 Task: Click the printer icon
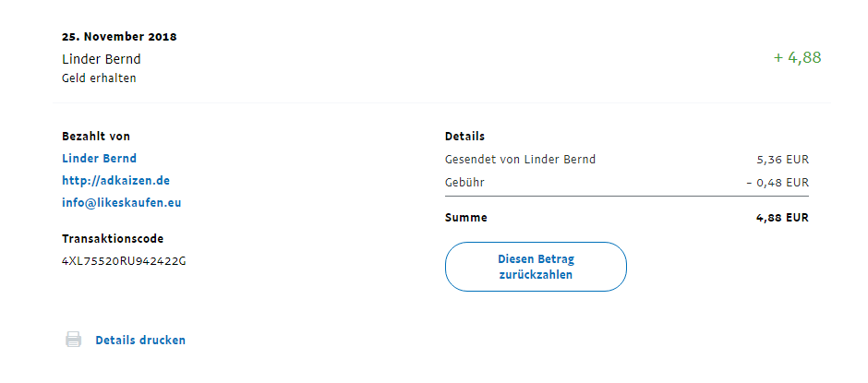[74, 340]
